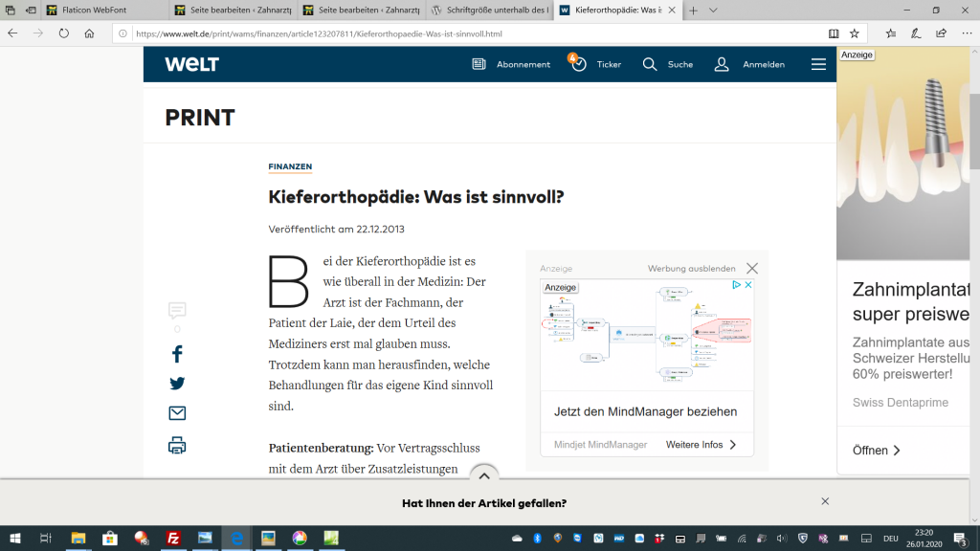Click the Werbung ausblenden text
The image size is (980, 551).
coord(691,269)
